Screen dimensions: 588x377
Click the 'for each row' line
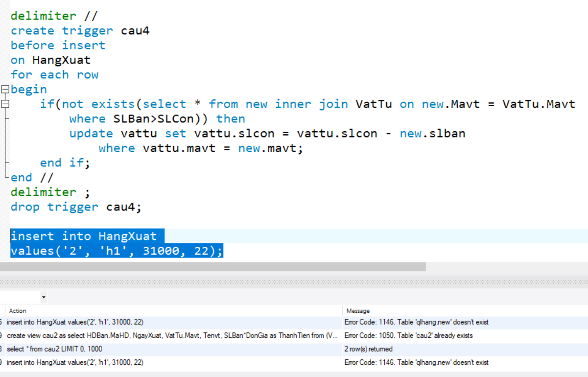tap(54, 75)
